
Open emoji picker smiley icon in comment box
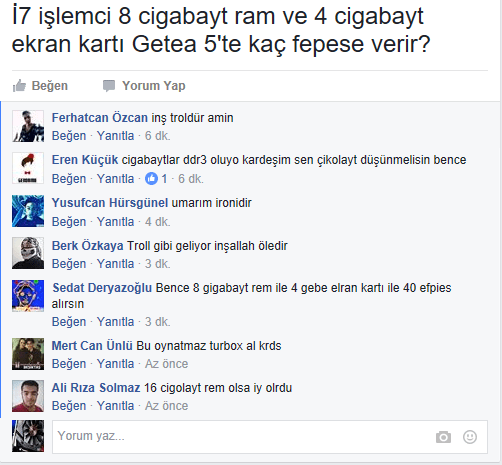coord(470,437)
